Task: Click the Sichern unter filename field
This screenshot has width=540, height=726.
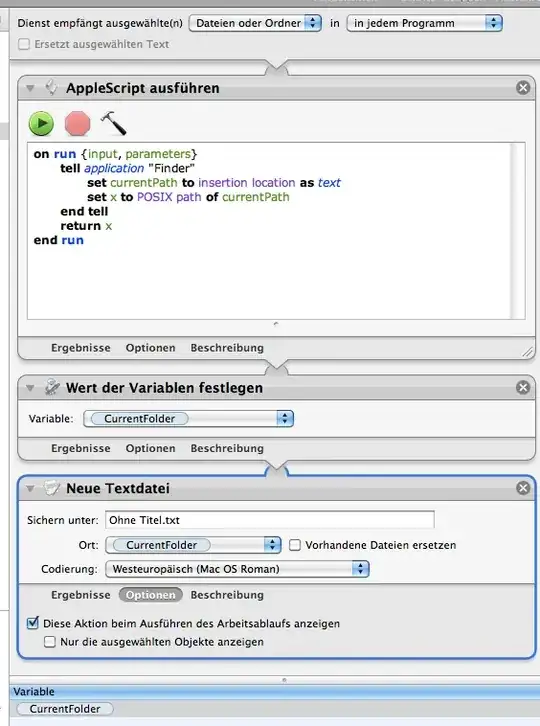Action: click(x=270, y=520)
